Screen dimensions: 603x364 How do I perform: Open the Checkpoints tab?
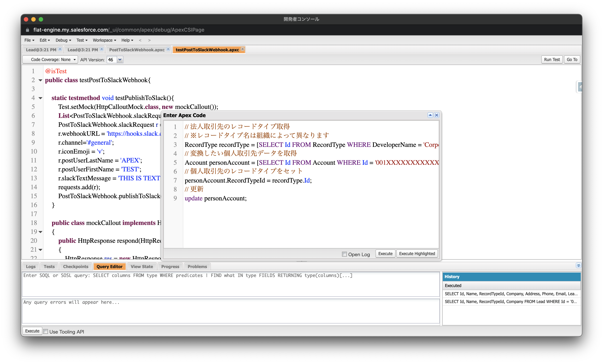[x=76, y=267]
